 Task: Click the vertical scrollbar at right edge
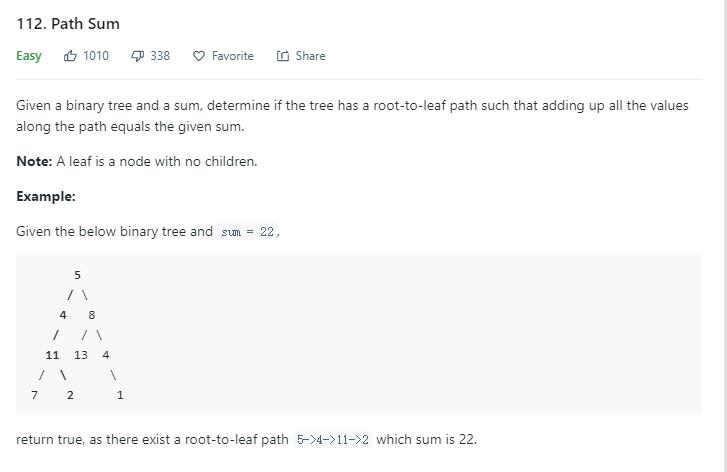[723, 236]
